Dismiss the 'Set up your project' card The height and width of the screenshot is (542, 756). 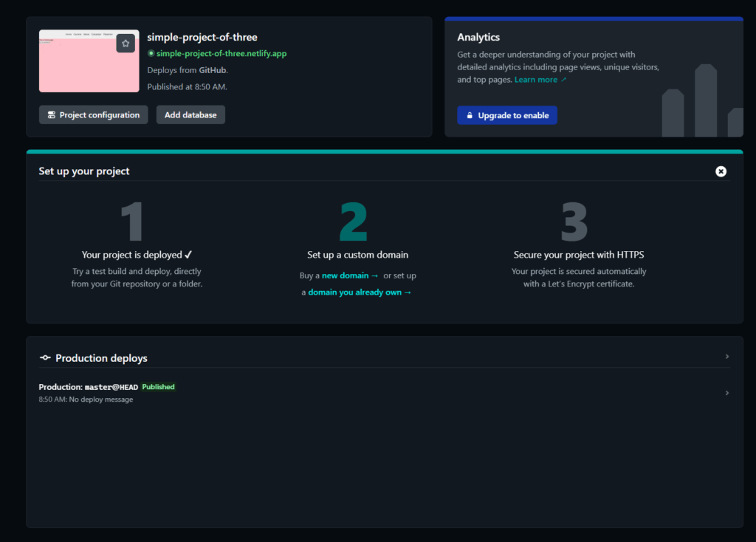721,171
